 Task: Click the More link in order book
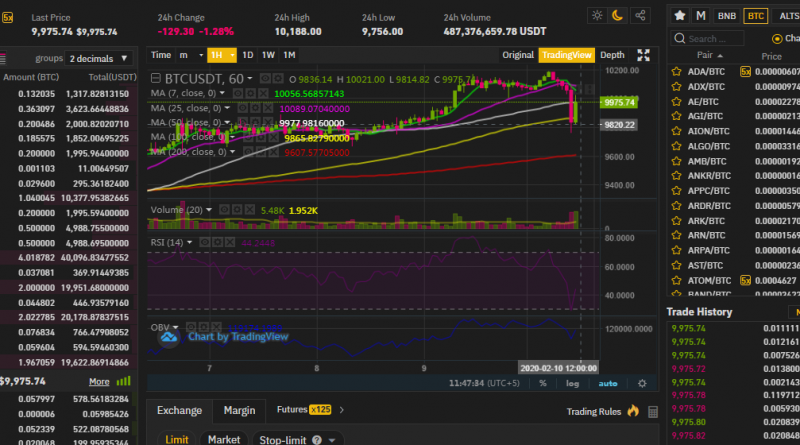click(x=99, y=381)
